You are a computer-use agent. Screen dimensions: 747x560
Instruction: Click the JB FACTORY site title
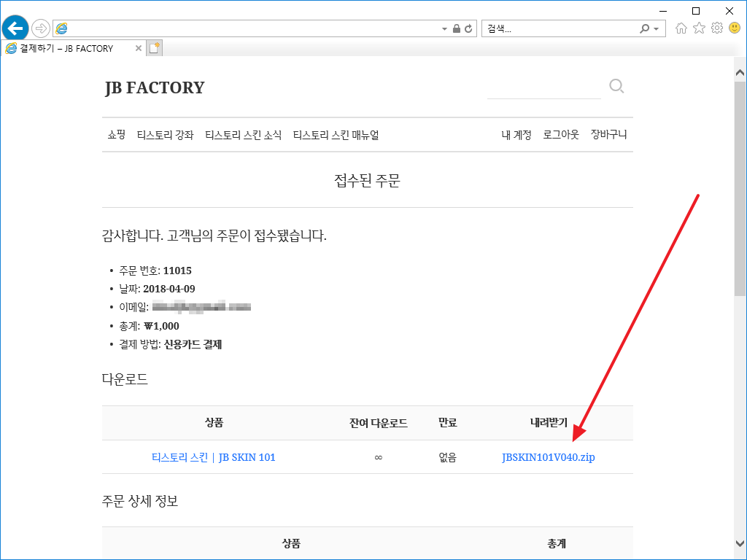(x=155, y=87)
